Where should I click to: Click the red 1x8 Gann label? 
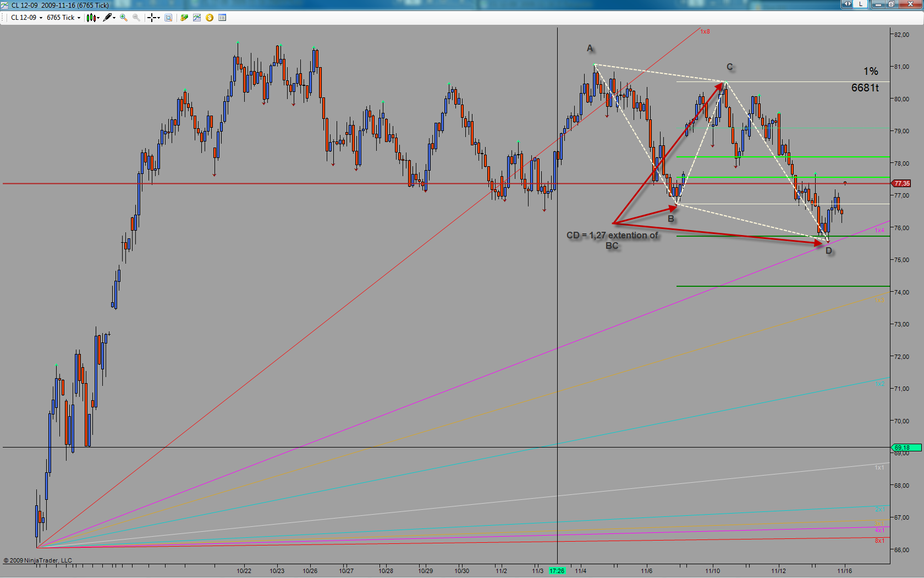(x=705, y=32)
